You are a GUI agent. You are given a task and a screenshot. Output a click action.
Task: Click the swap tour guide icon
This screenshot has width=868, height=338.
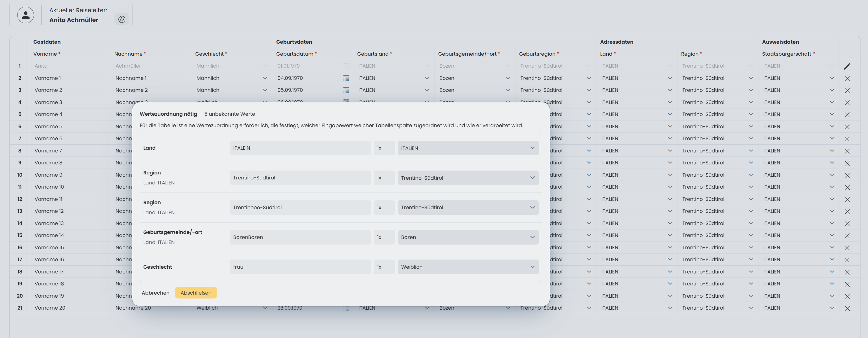pyautogui.click(x=122, y=19)
